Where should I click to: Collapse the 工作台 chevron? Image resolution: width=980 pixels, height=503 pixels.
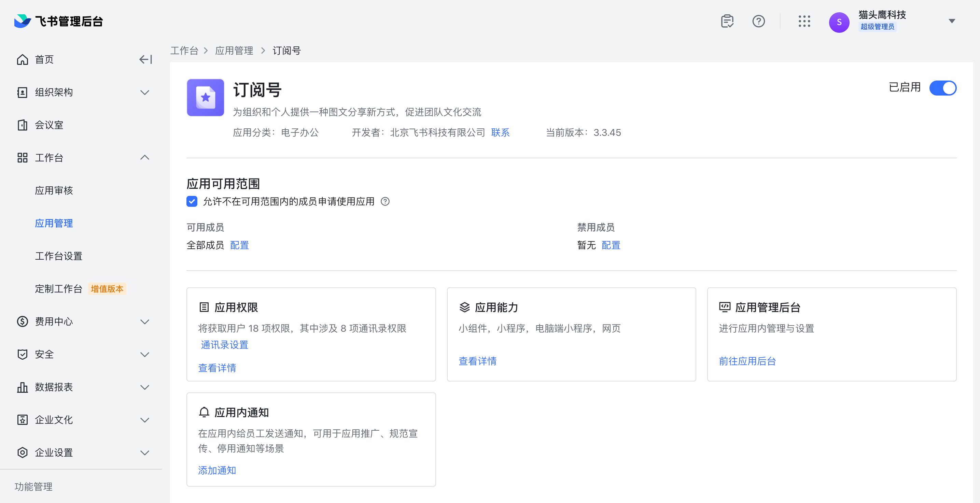(x=144, y=157)
